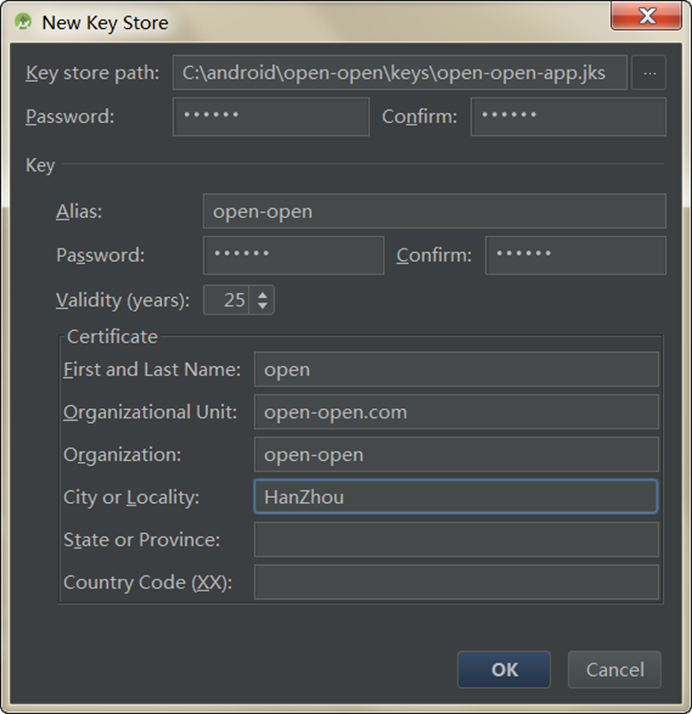Focus the Key store path field
This screenshot has width=692, height=714.
click(x=400, y=73)
